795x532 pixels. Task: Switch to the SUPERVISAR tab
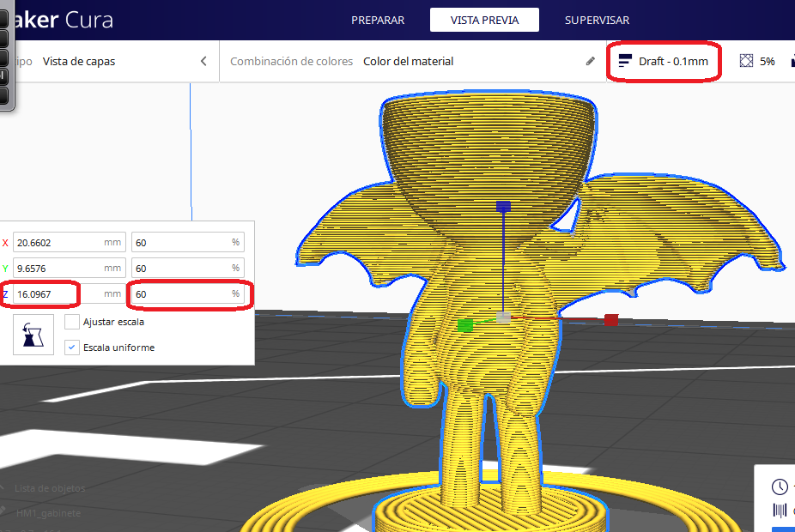[597, 20]
